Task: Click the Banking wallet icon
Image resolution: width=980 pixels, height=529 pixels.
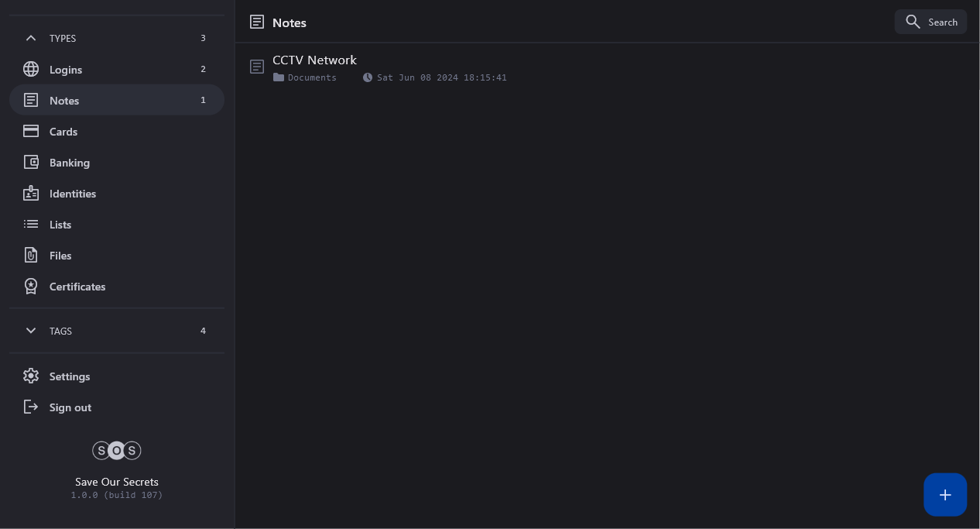Action: (x=31, y=162)
